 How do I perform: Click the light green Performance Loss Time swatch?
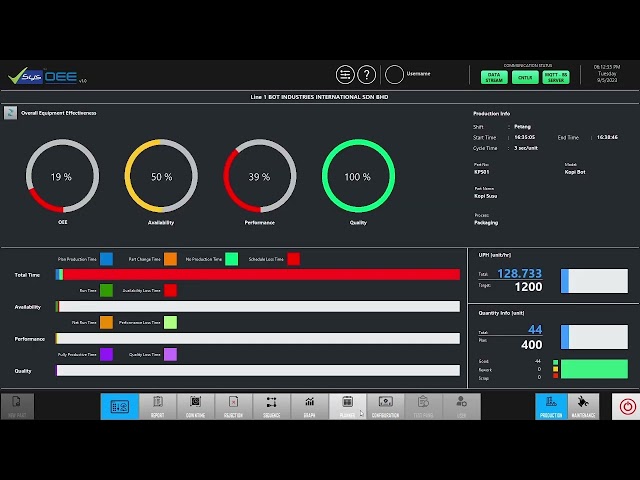click(171, 322)
